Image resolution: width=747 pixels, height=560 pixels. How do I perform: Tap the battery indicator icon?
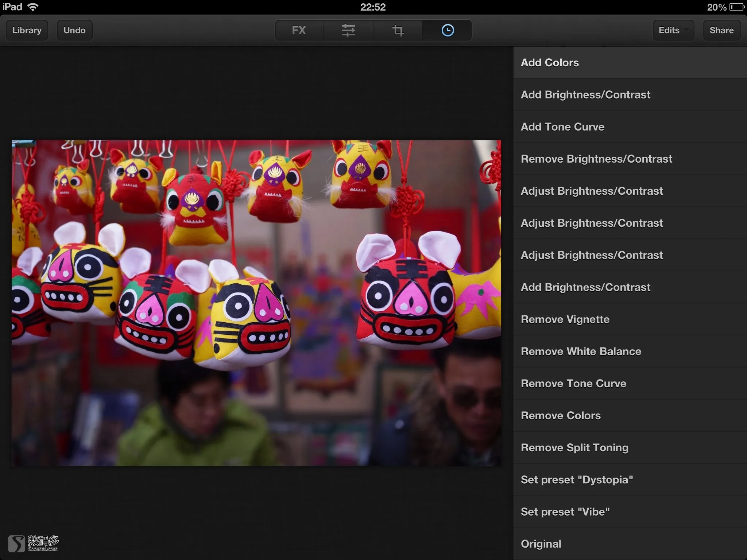coord(737,7)
